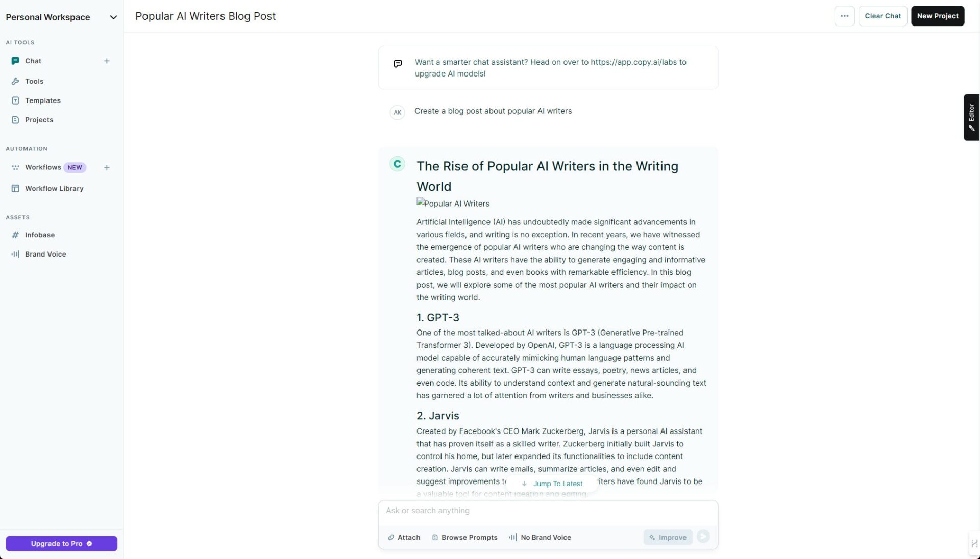Open Brand Voice in assets
The image size is (980, 559).
coord(45,254)
